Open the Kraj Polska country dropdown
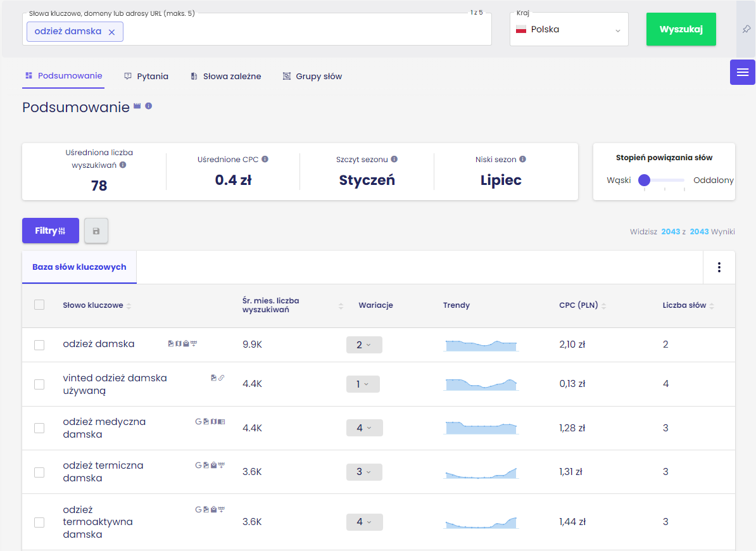This screenshot has height=551, width=756. click(569, 29)
